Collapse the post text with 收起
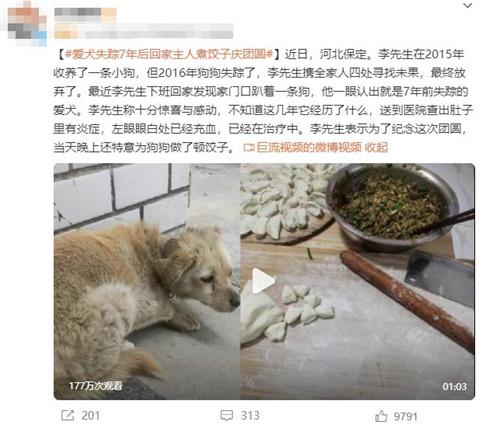Image resolution: width=500 pixels, height=425 pixels. (376, 147)
